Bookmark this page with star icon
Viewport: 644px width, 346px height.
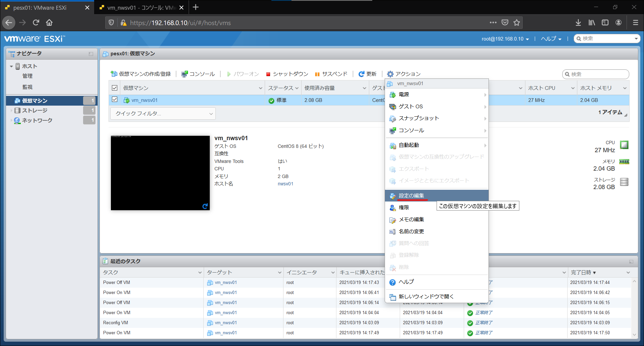517,23
